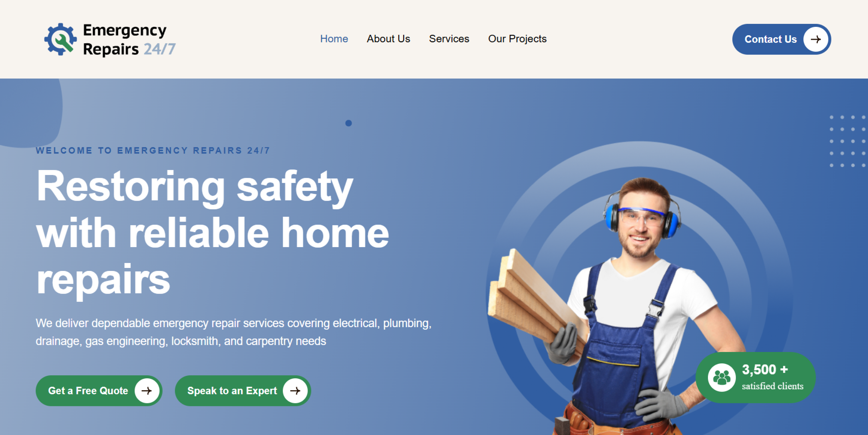Click the Contact Us button text
This screenshot has width=868, height=435.
point(770,39)
